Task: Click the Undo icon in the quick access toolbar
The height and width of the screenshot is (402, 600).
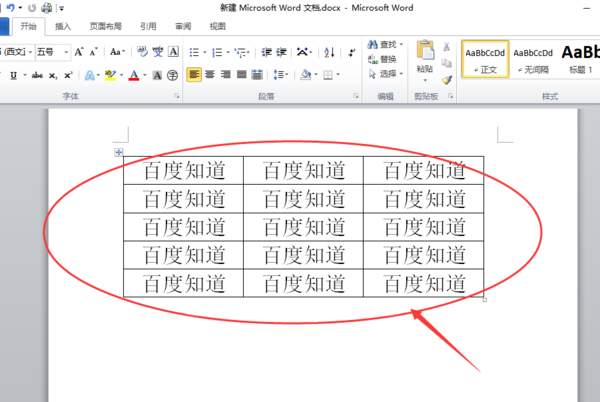Action: pyautogui.click(x=10, y=8)
